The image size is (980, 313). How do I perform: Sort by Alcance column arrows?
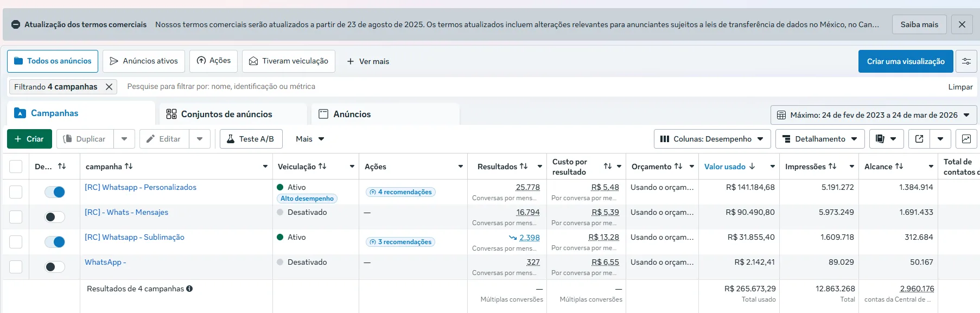[899, 167]
